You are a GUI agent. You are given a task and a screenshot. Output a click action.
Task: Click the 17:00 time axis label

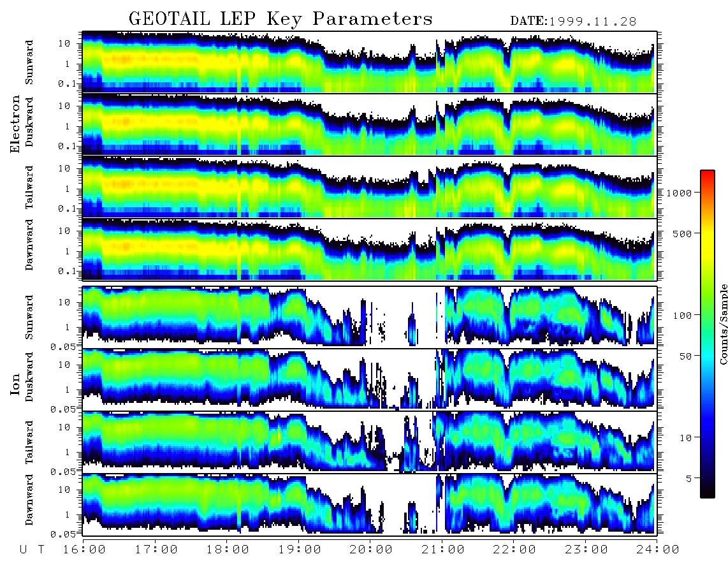click(156, 550)
